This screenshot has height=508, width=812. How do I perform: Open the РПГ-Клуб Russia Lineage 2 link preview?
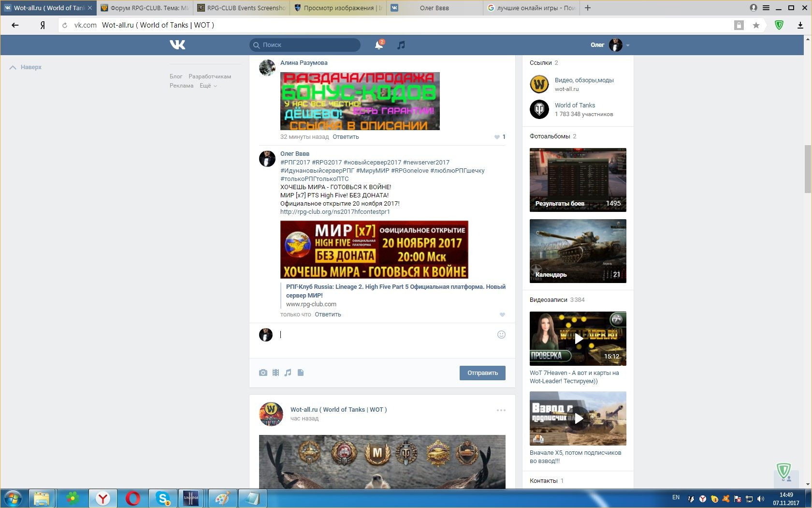point(395,291)
